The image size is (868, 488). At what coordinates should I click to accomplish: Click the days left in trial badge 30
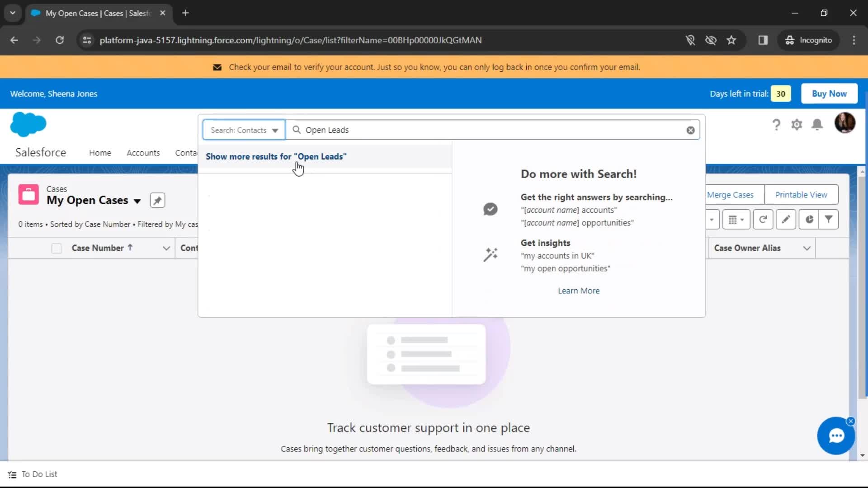pyautogui.click(x=781, y=94)
